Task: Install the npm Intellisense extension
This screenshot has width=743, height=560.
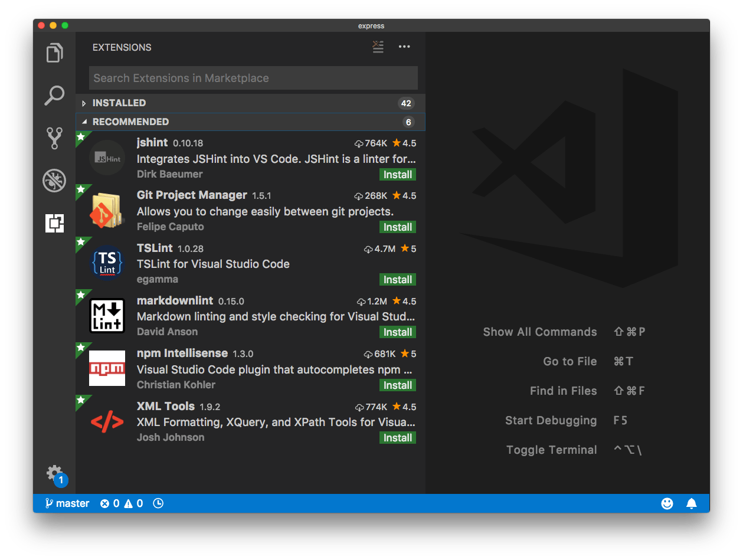Action: (398, 385)
